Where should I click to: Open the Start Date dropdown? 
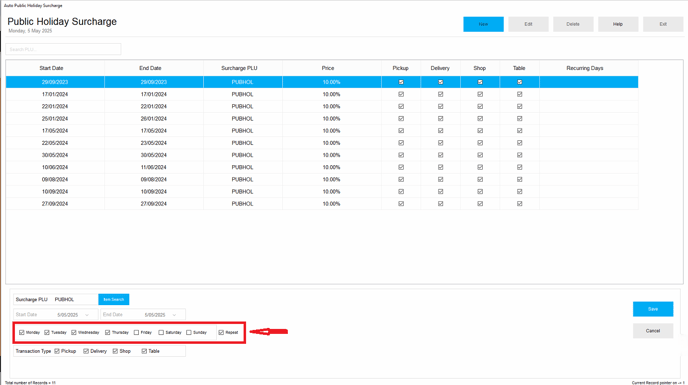(x=87, y=315)
